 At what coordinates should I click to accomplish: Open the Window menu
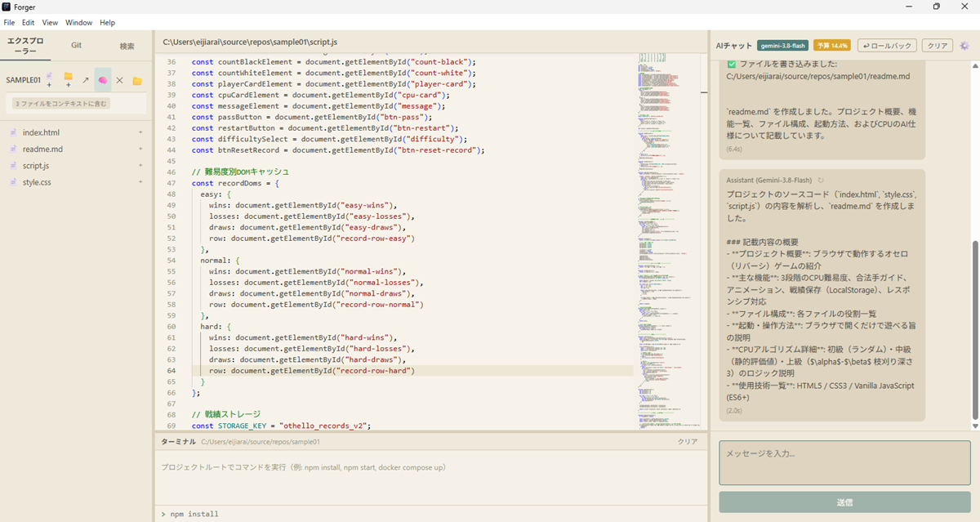78,22
